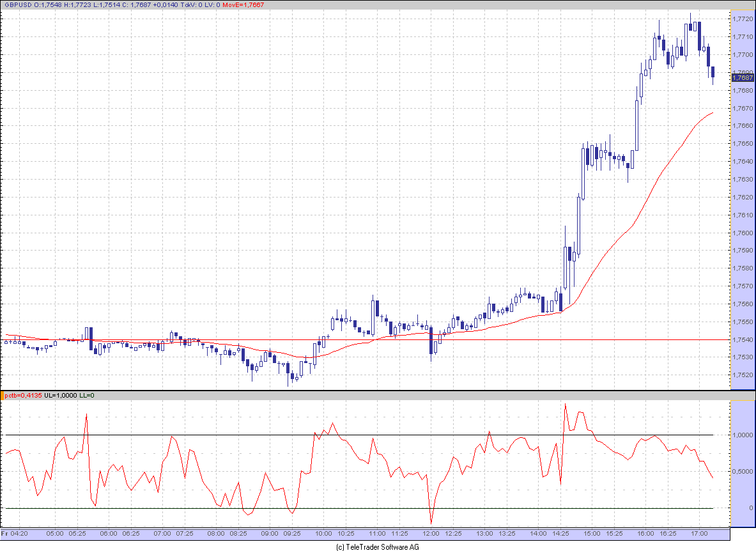Click price axis label 1,7680

tap(743, 90)
